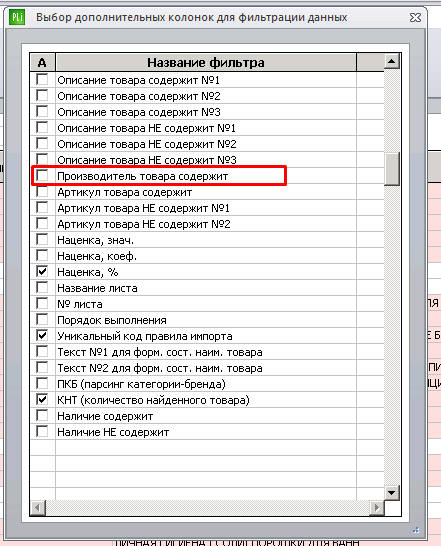
Task: Check 'Артикул товара НЕ содержит №2' checkbox
Action: pyautogui.click(x=42, y=223)
